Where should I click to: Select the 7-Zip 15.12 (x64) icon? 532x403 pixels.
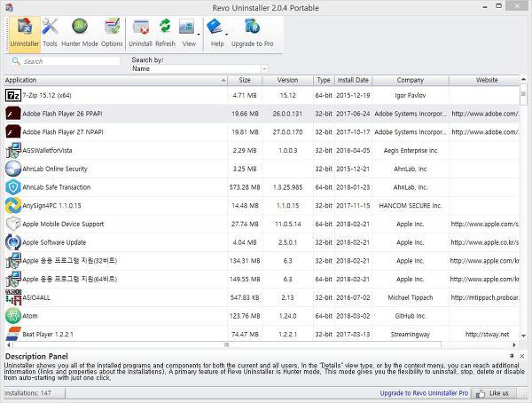pyautogui.click(x=13, y=96)
